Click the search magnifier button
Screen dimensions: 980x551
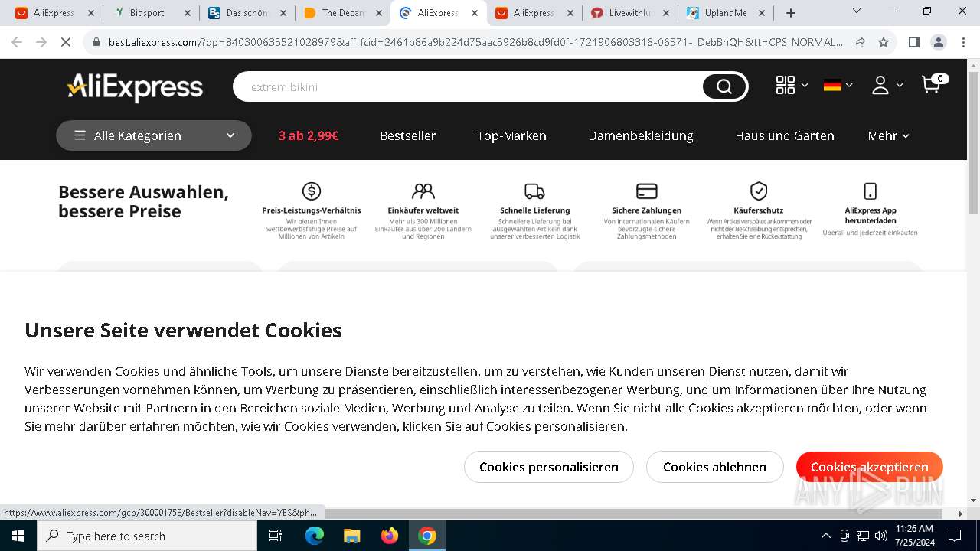[724, 87]
